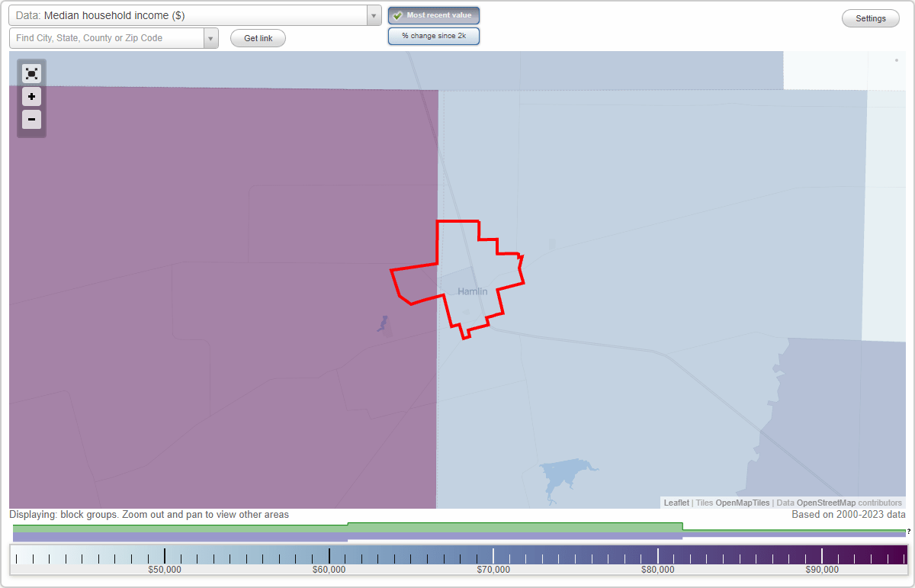Expand the map to fullscreen view
The width and height of the screenshot is (915, 588).
(x=31, y=73)
